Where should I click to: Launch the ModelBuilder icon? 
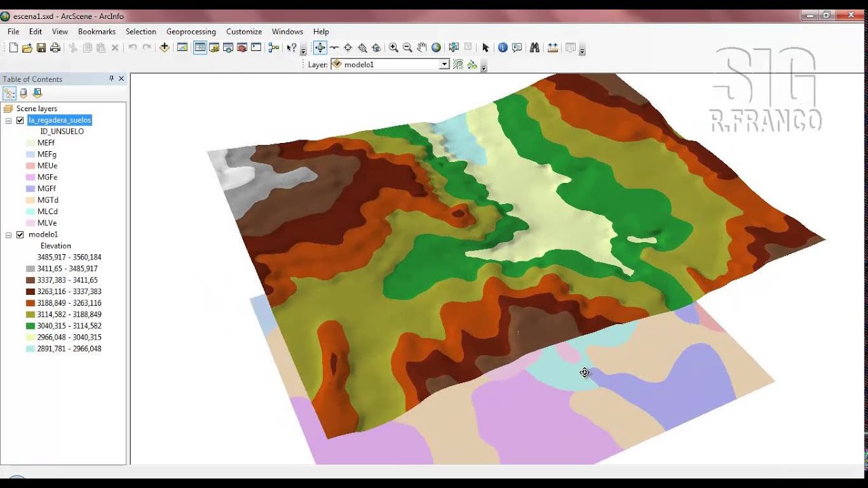click(274, 47)
